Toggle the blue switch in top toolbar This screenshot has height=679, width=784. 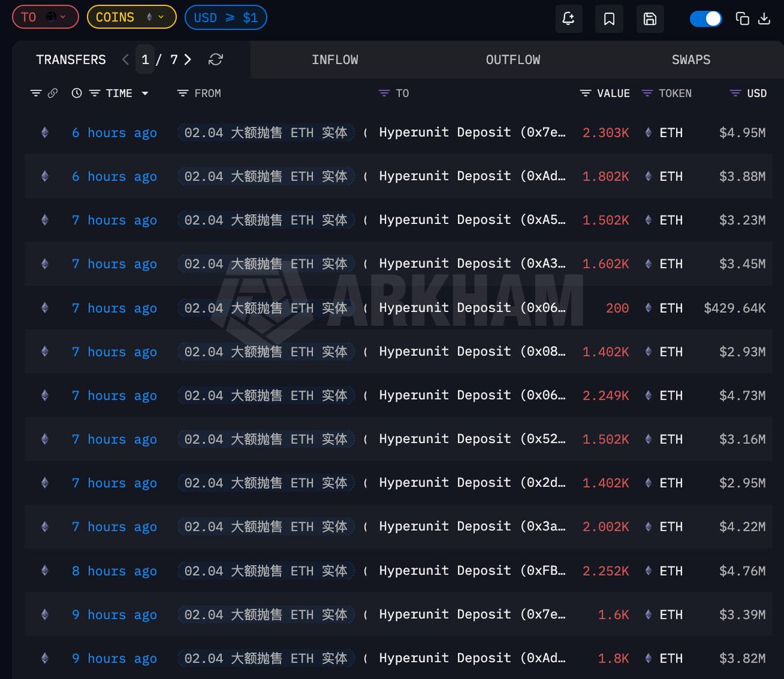[706, 19]
